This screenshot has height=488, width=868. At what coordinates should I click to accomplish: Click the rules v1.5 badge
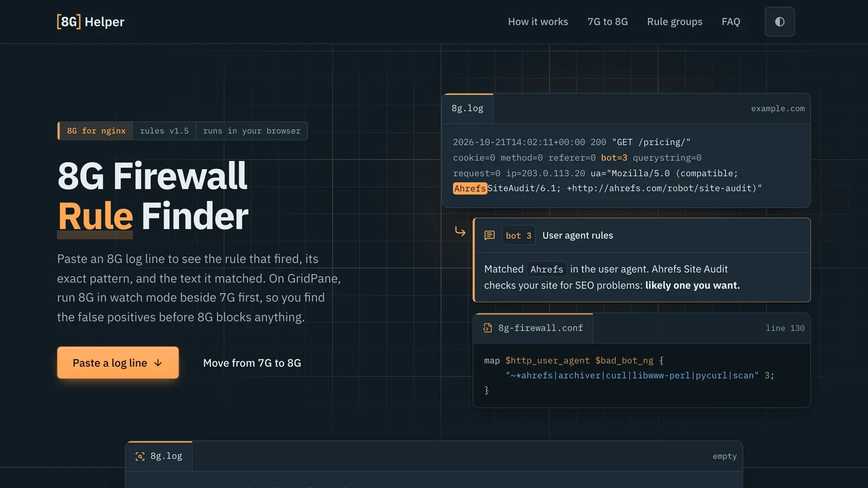[x=164, y=131]
